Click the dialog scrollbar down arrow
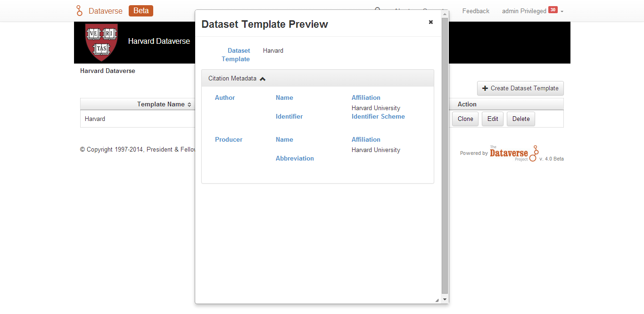 [445, 298]
